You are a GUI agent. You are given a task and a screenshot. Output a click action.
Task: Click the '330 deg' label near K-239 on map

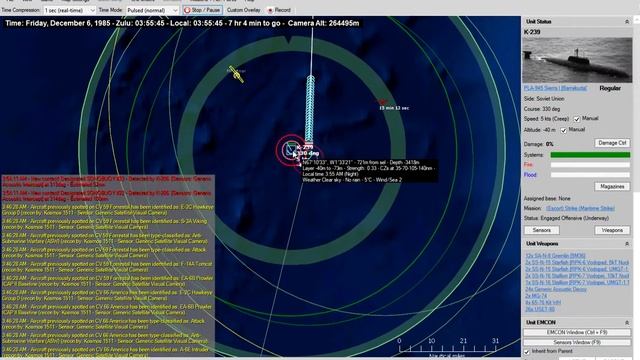pyautogui.click(x=308, y=153)
